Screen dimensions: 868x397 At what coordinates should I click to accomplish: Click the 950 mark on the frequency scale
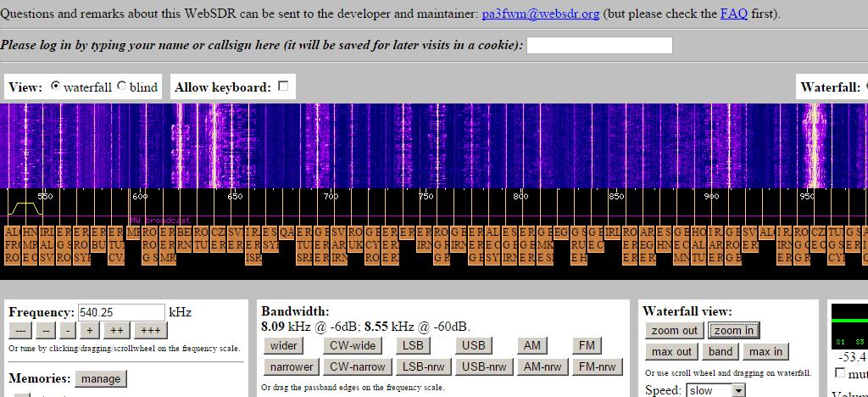point(807,196)
